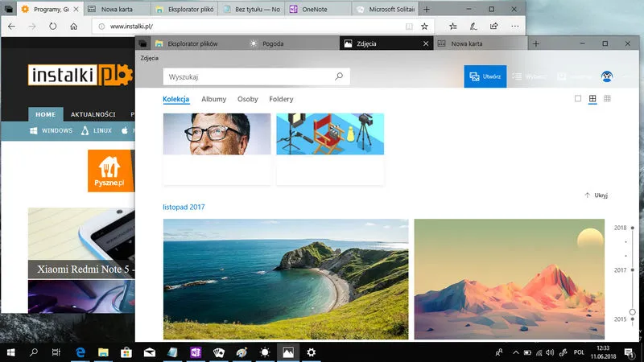Open the user account avatar in Photos

607,76
